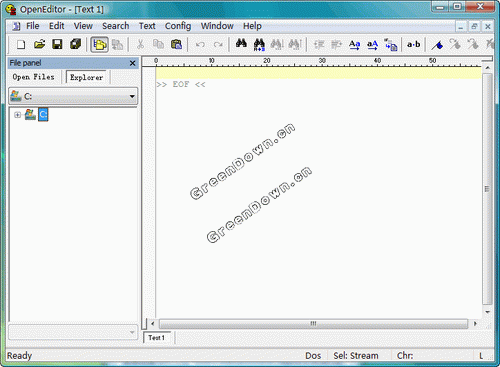This screenshot has height=367, width=500.
Task: Click the open file folder icon
Action: click(39, 44)
